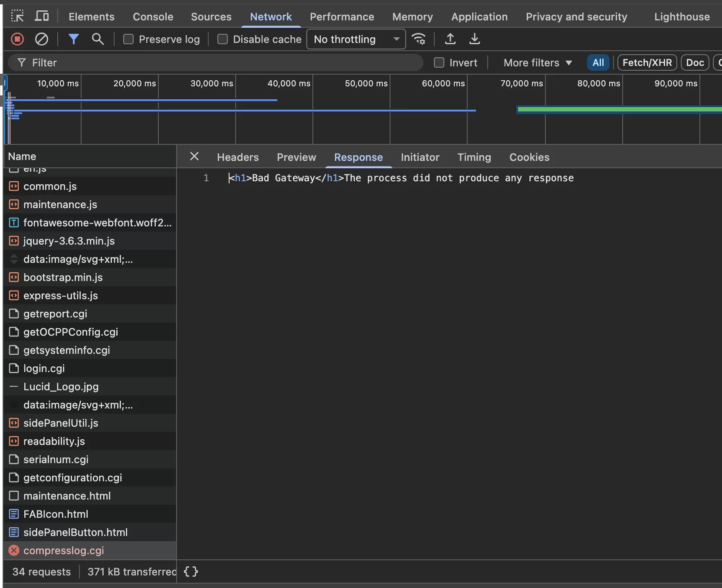The image size is (722, 588).
Task: Show the Headers tab of the request
Action: pyautogui.click(x=238, y=157)
